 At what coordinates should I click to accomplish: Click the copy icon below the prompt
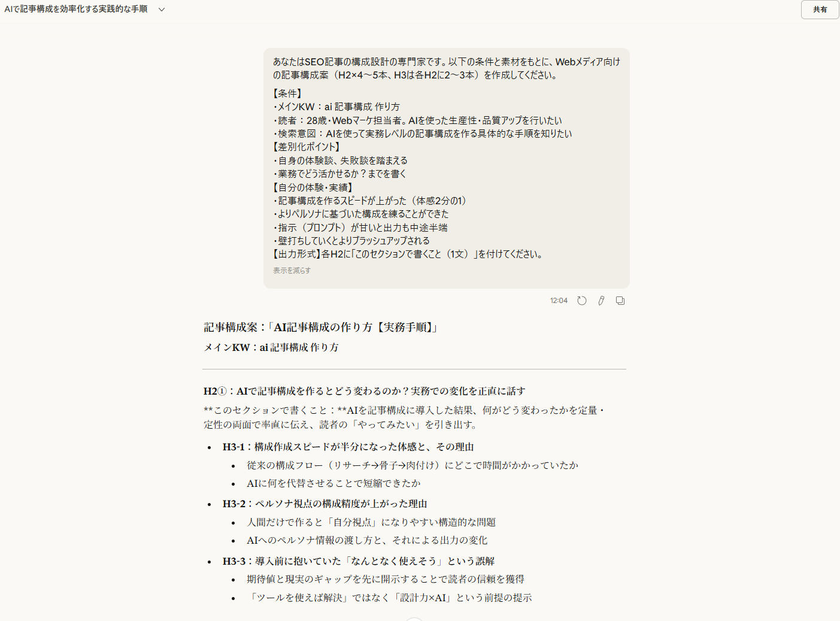(620, 300)
